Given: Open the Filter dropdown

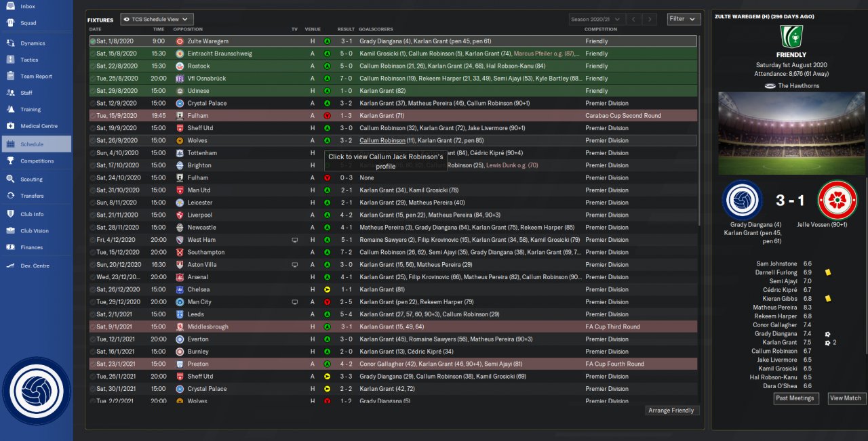Looking at the screenshot, I should click(684, 19).
